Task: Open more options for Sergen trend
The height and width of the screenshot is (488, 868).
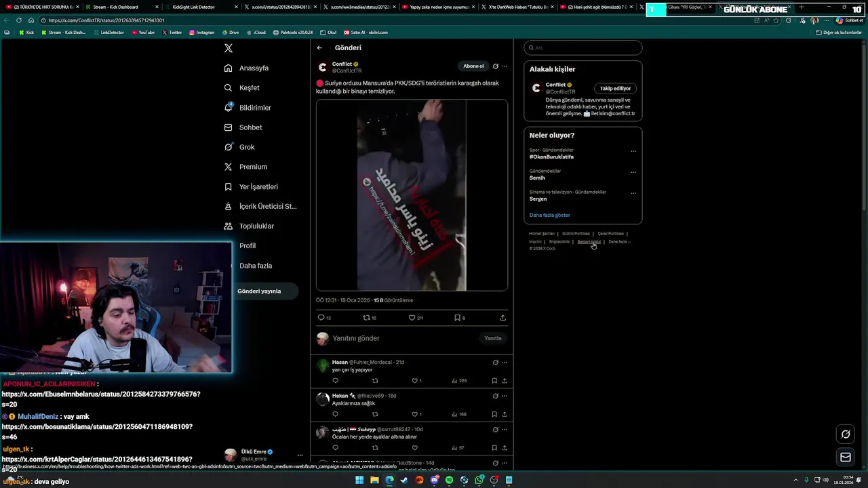Action: point(633,193)
